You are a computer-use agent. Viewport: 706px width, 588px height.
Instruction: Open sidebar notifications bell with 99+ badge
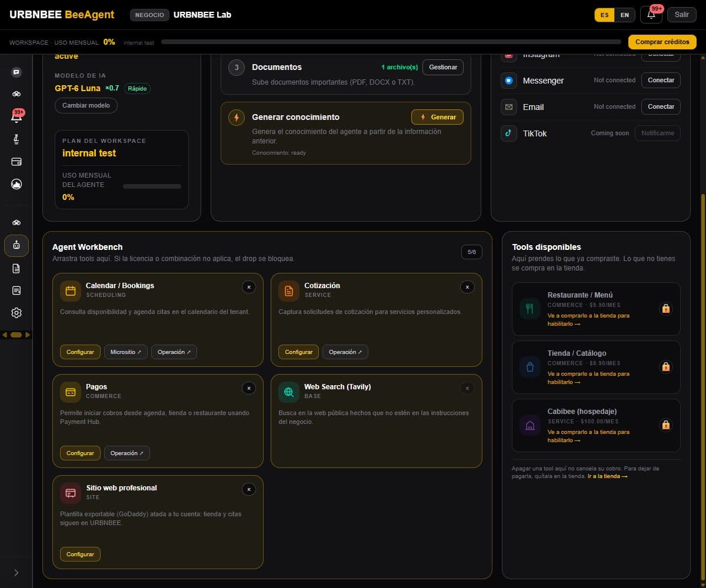point(16,116)
